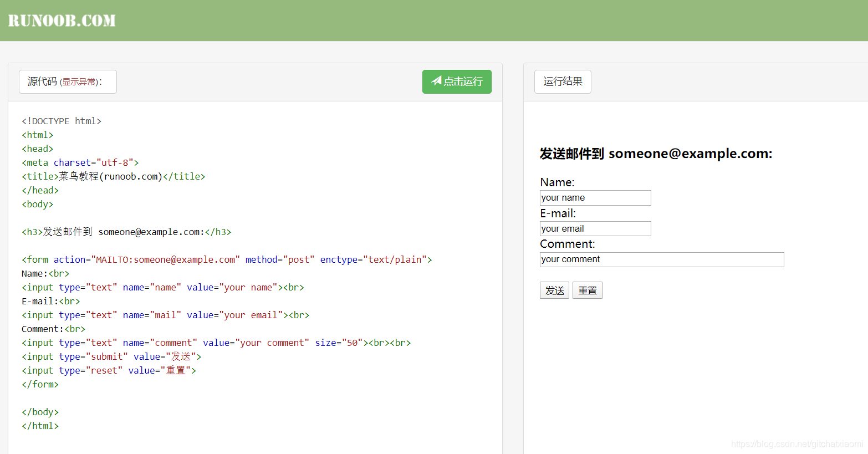Screen dimensions: 868x454
Task: Click the opening <head> code line
Action: click(38, 149)
